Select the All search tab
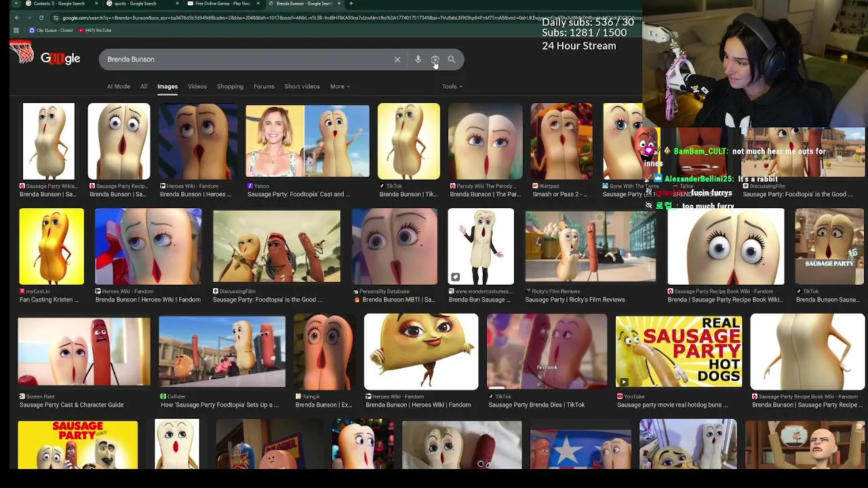This screenshot has height=488, width=868. (144, 87)
